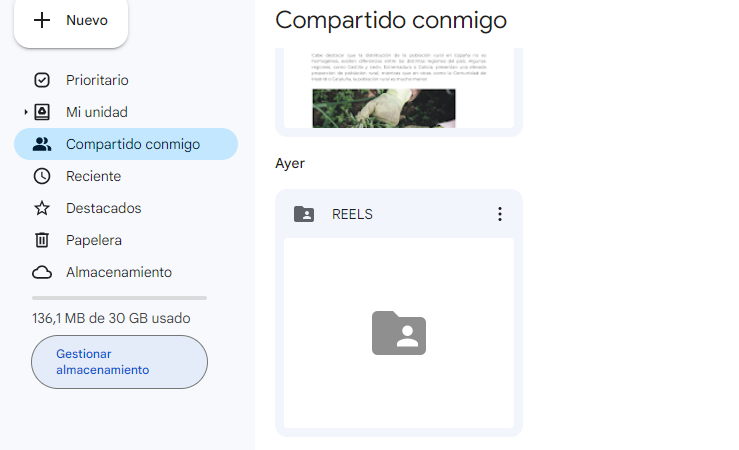Open the document preview with the gardening photo
The width and height of the screenshot is (739, 450).
click(399, 88)
